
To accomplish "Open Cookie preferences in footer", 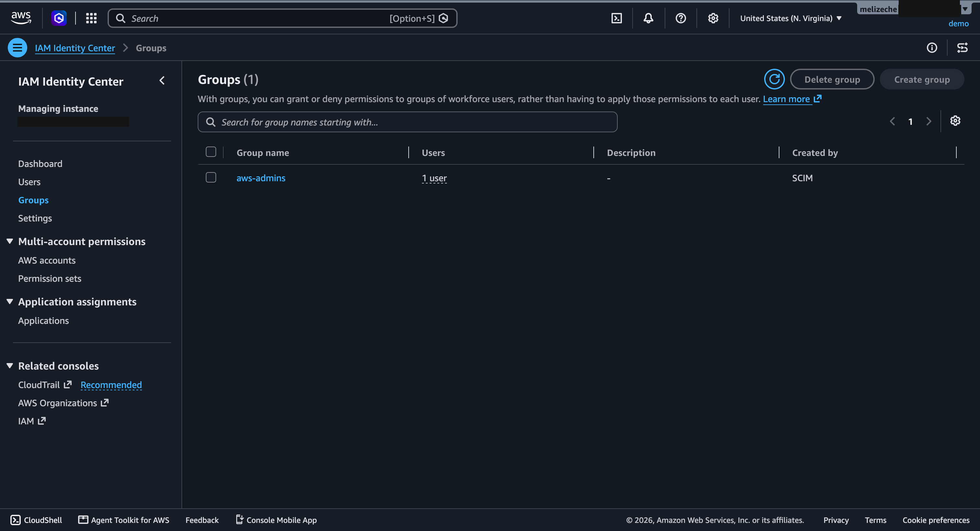I will (936, 520).
